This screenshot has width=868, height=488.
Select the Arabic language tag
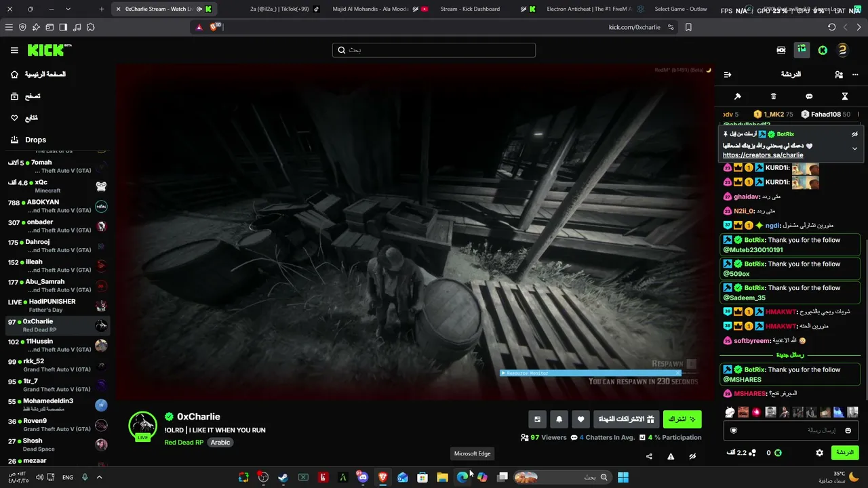tap(220, 443)
